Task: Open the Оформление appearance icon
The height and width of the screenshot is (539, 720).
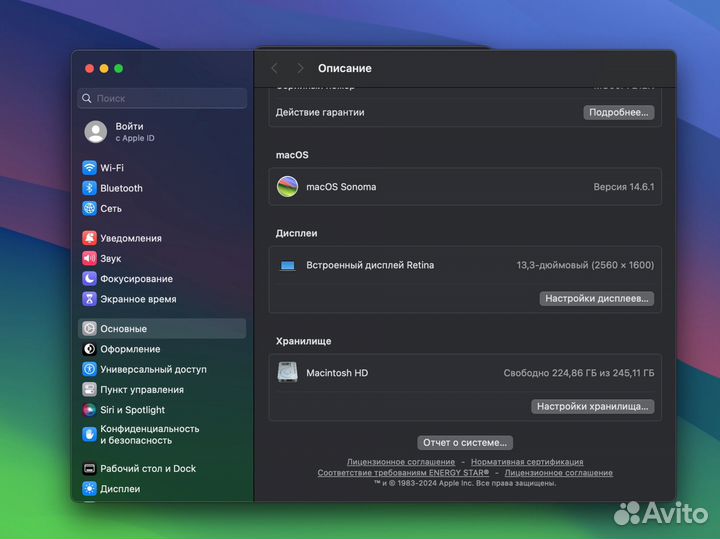Action: coord(89,349)
